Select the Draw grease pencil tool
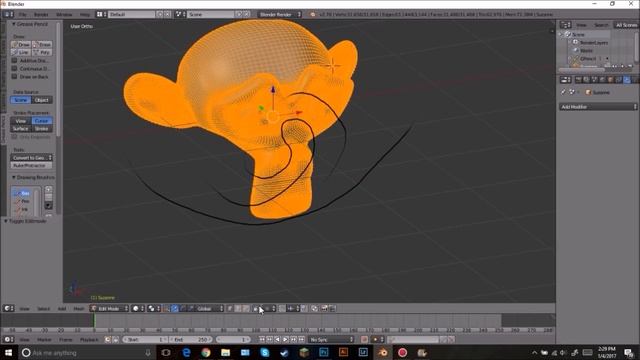This screenshot has height=360, width=640. [x=20, y=44]
